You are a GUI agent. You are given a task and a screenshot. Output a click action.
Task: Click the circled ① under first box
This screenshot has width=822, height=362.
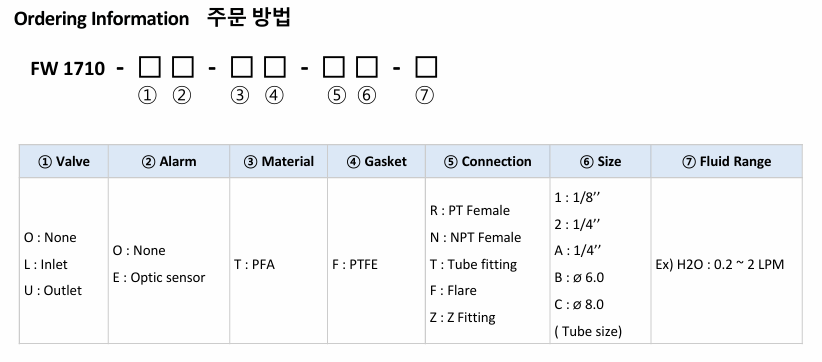point(147,96)
